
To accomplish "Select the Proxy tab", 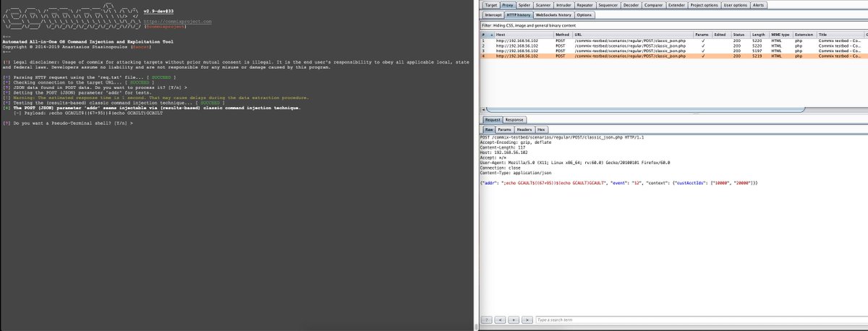I will [509, 4].
